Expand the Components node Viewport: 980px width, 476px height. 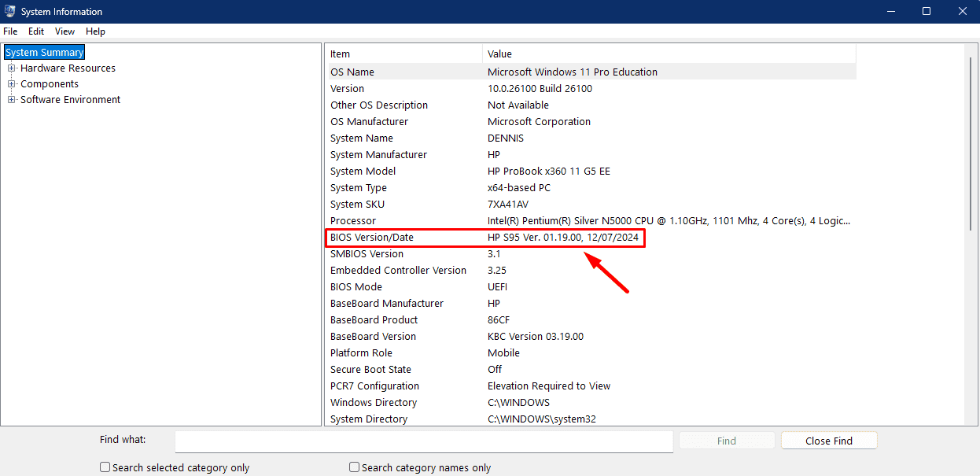(x=11, y=83)
